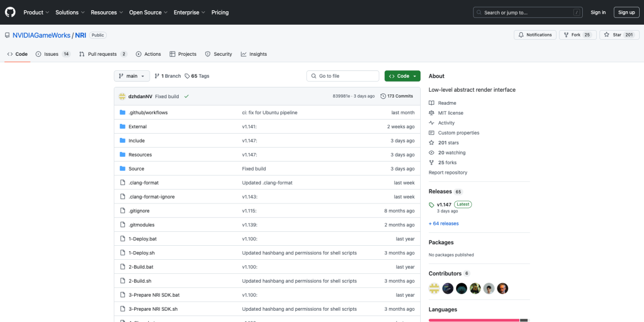This screenshot has width=644, height=322.
Task: Click the green check build status icon
Action: [186, 97]
